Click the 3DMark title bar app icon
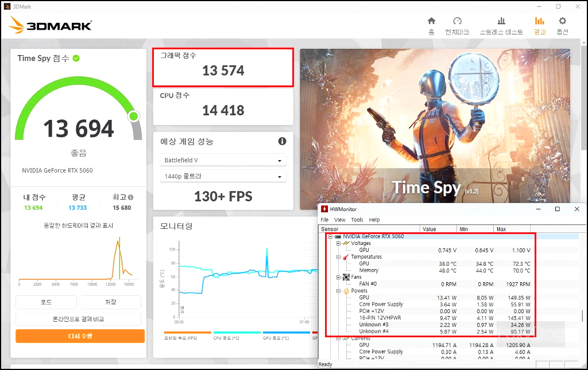 (x=7, y=6)
